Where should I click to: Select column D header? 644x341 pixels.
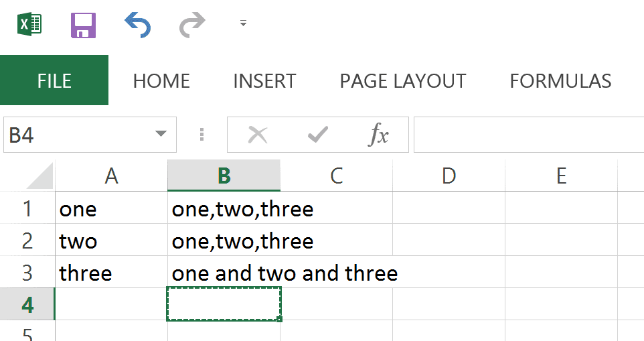pyautogui.click(x=449, y=176)
